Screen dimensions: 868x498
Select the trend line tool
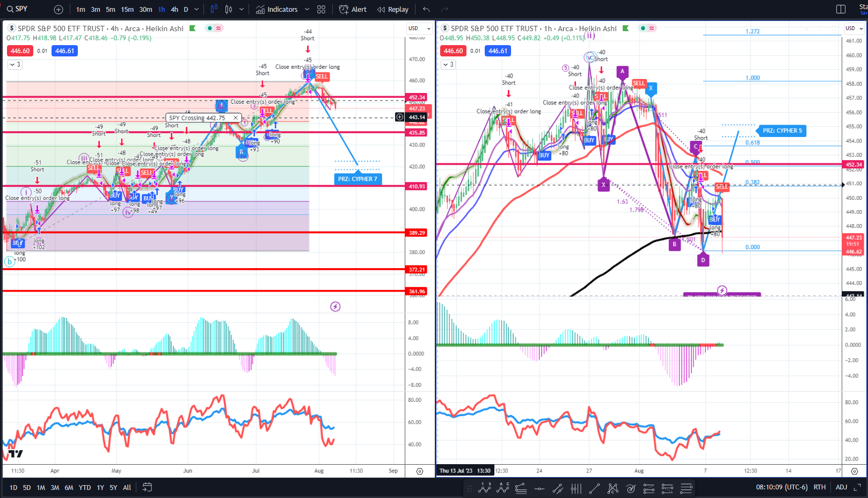pyautogui.click(x=594, y=488)
